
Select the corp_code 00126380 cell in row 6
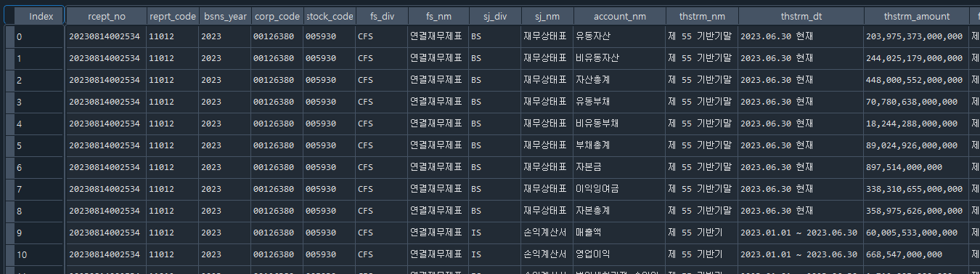pyautogui.click(x=277, y=167)
